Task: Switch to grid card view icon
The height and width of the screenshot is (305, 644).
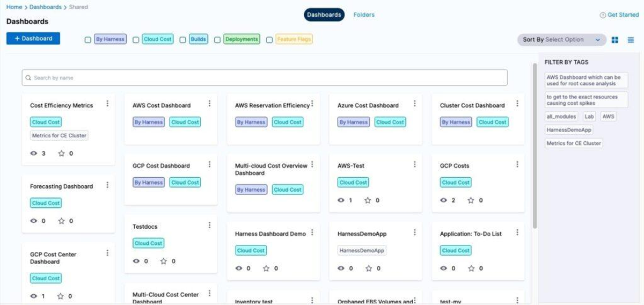Action: (x=615, y=40)
